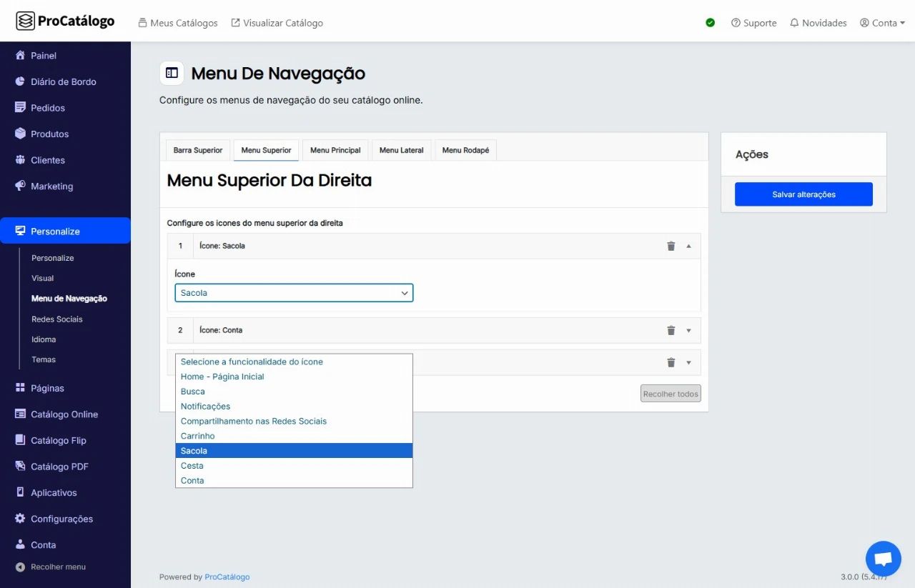Image resolution: width=915 pixels, height=588 pixels.
Task: Expand the Ícone: Conta row arrow
Action: 688,330
